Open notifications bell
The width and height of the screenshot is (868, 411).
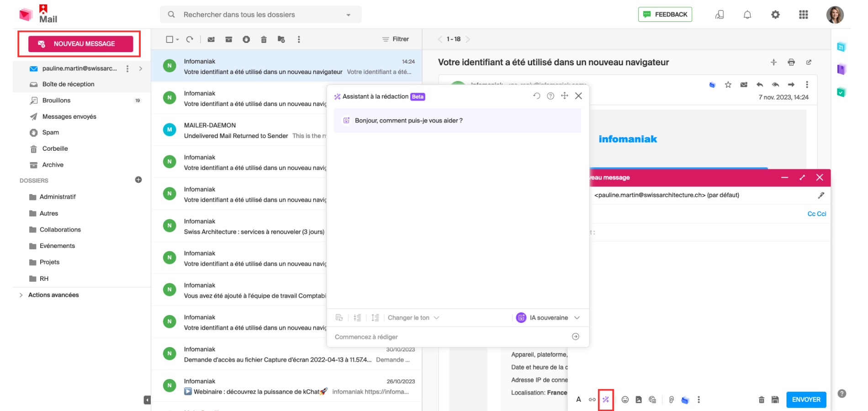click(747, 15)
